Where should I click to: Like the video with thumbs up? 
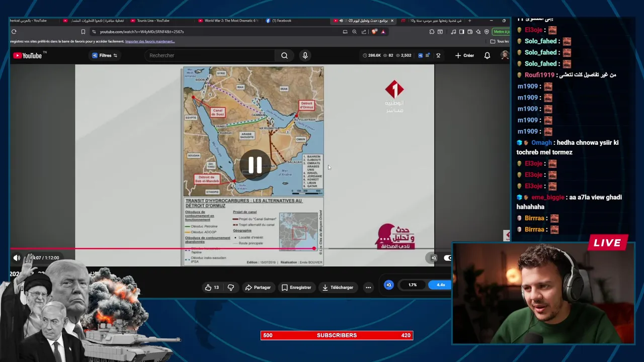pos(212,288)
